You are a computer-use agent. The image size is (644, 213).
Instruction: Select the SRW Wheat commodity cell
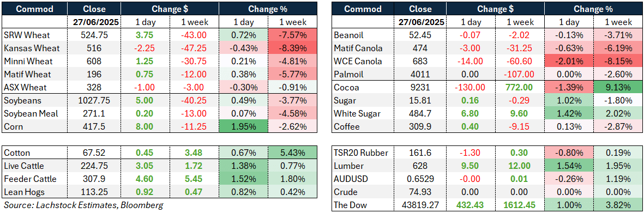(x=35, y=35)
